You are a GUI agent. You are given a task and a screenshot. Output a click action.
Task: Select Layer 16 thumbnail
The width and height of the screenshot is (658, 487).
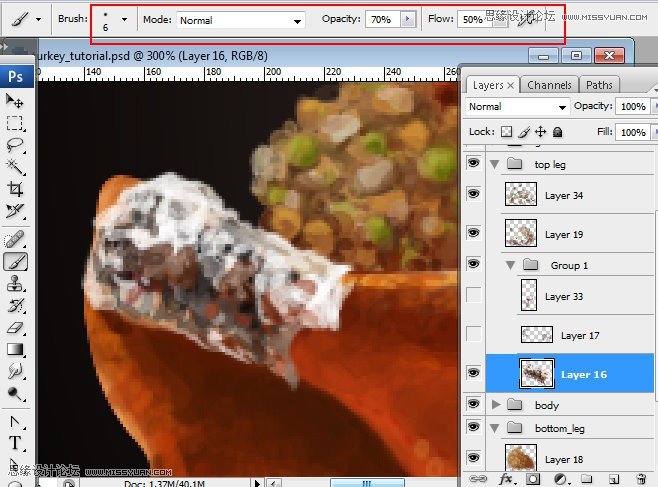(x=537, y=373)
